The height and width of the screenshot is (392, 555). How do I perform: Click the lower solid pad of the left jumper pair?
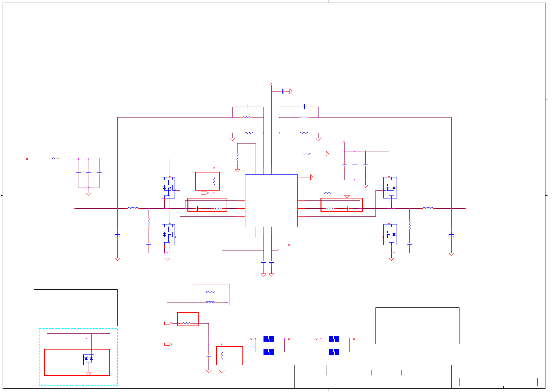[269, 352]
